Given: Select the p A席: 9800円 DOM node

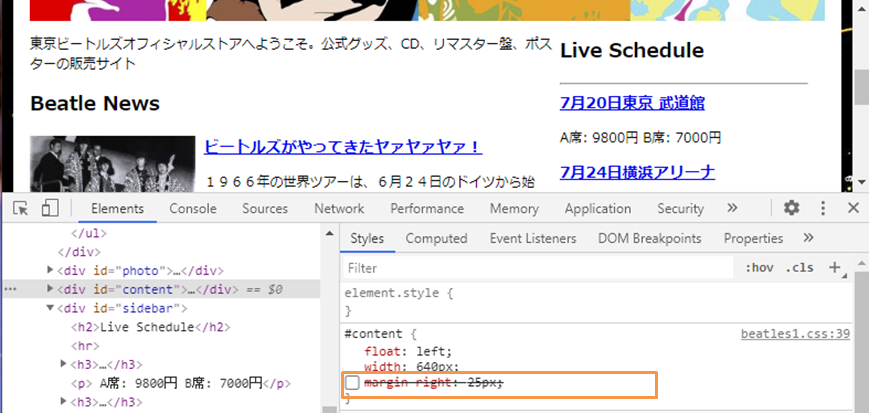Looking at the screenshot, I should (181, 383).
